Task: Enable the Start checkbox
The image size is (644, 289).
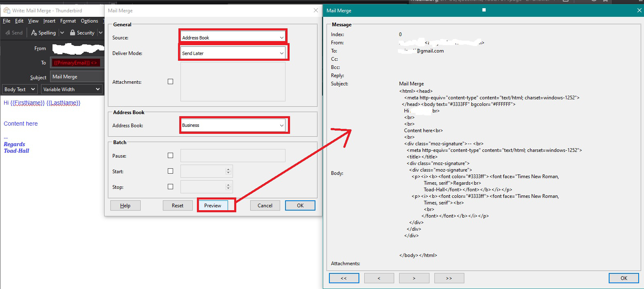Action: tap(171, 171)
